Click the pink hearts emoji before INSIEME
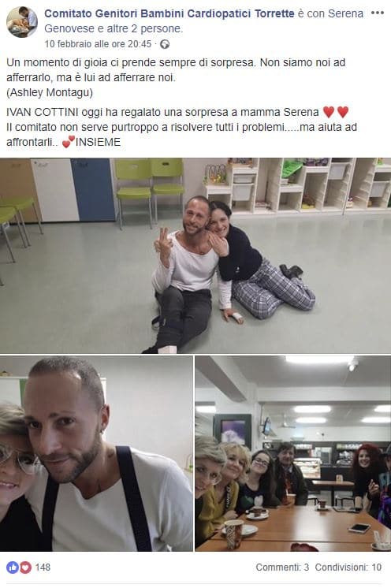Viewport: 391px width, 588px height. pyautogui.click(x=69, y=142)
